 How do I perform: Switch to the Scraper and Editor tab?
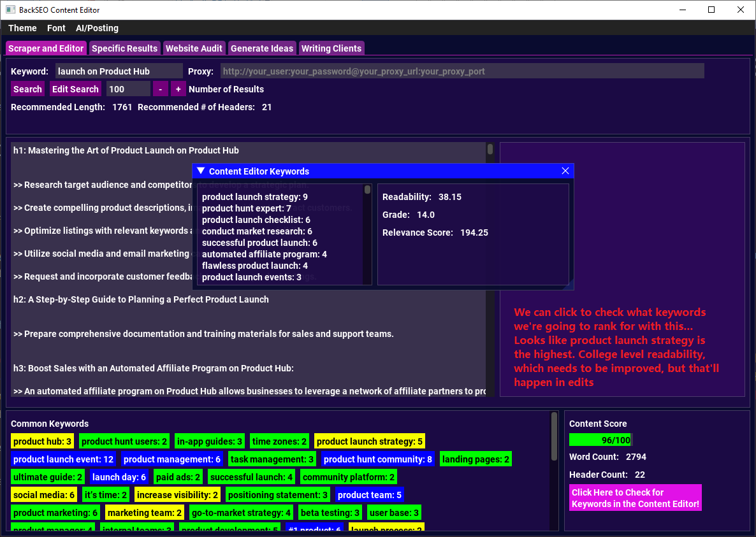tap(46, 48)
